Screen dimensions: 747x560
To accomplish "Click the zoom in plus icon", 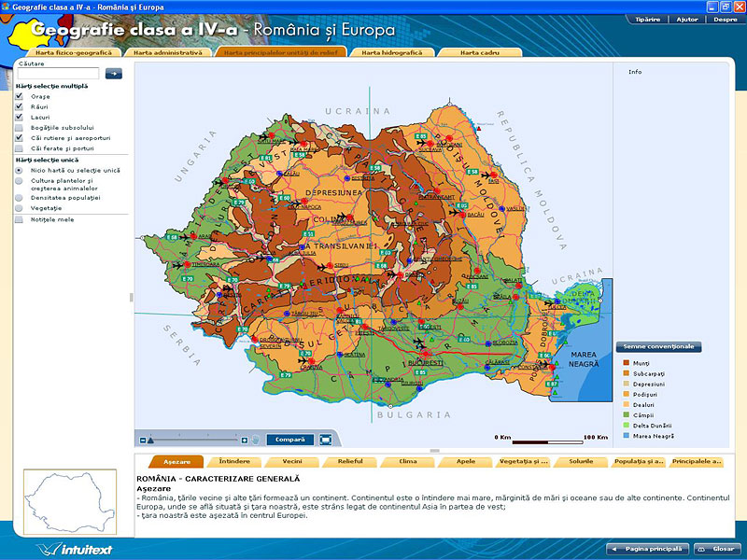I will click(x=244, y=439).
